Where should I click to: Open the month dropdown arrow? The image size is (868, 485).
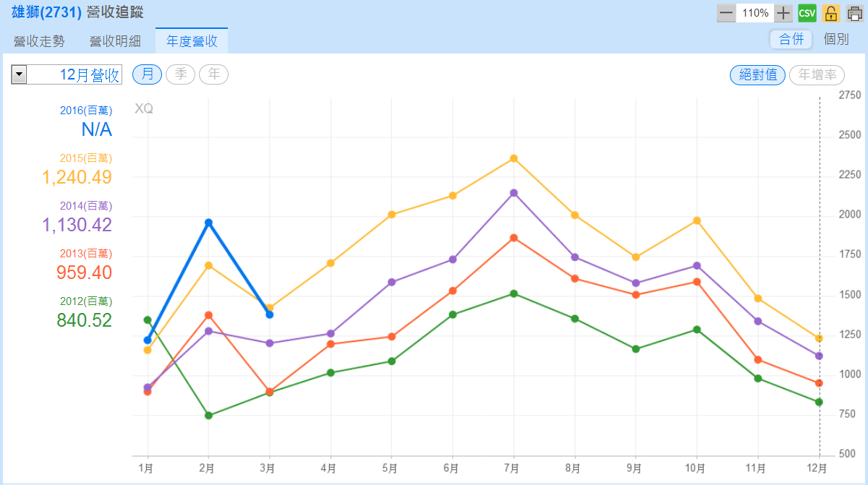tap(19, 74)
